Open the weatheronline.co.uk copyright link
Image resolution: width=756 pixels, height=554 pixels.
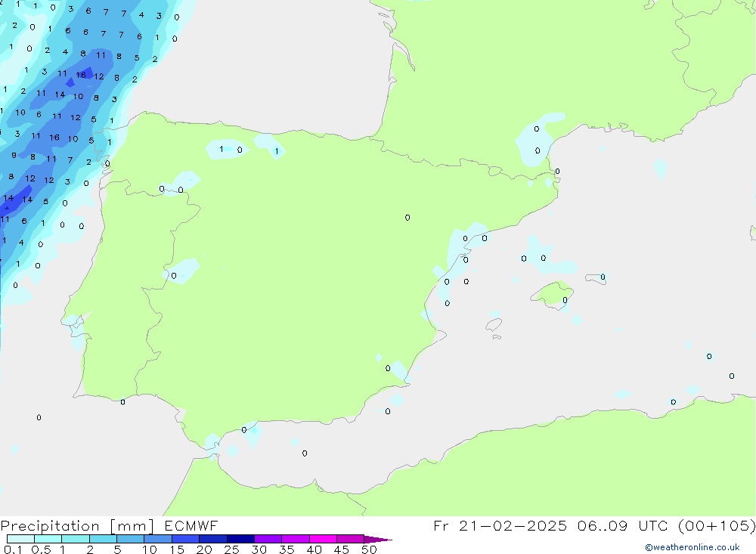tap(692, 547)
